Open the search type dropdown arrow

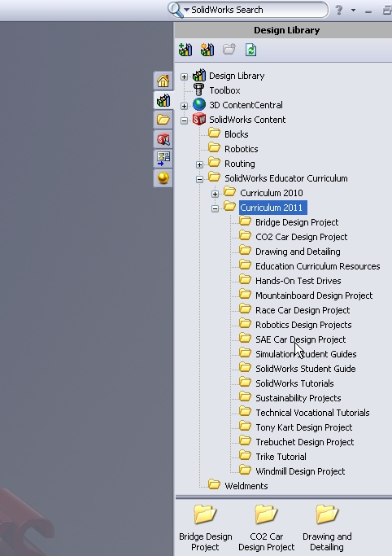pyautogui.click(x=186, y=10)
